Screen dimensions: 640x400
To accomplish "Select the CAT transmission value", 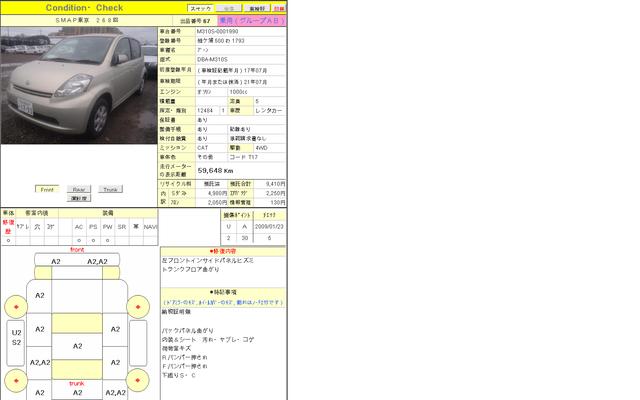I will tap(202, 148).
